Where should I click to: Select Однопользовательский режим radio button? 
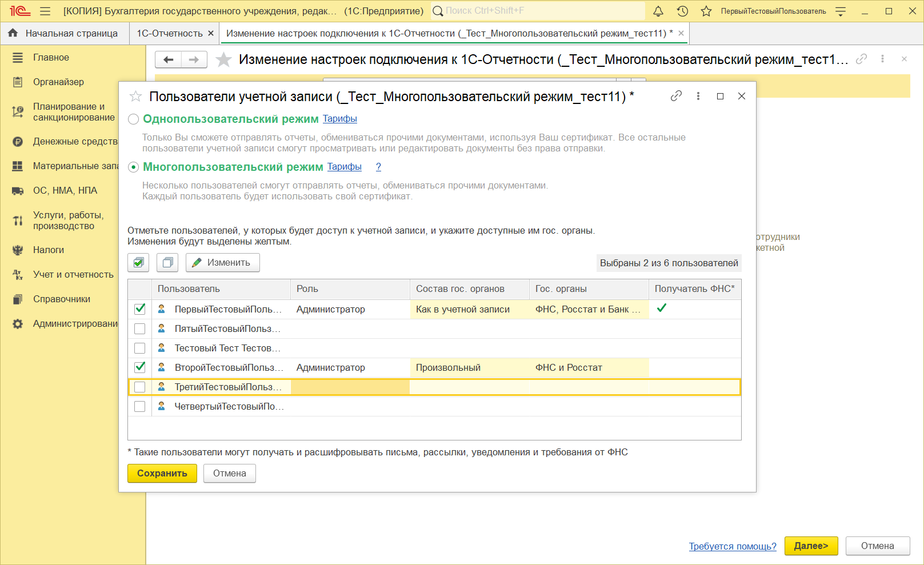coord(133,119)
